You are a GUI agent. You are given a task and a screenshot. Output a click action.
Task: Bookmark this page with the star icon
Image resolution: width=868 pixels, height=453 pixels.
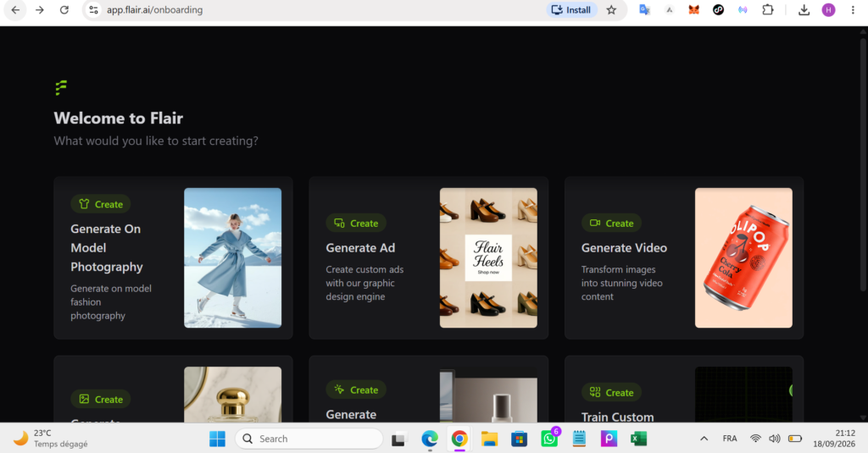pos(611,10)
